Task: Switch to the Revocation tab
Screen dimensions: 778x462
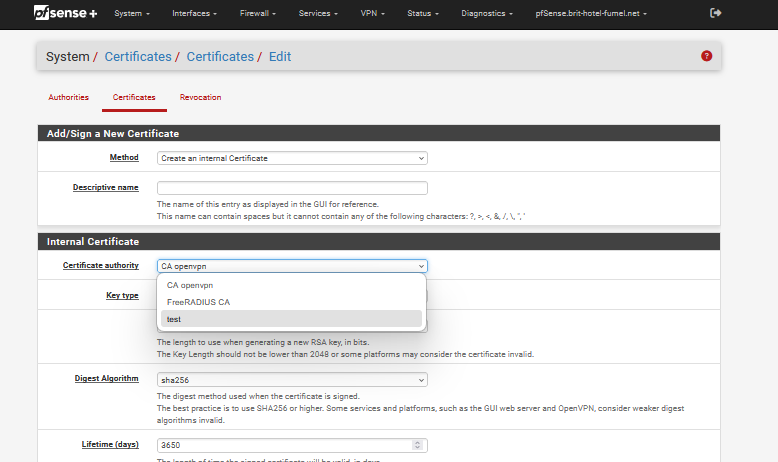Action: click(200, 97)
